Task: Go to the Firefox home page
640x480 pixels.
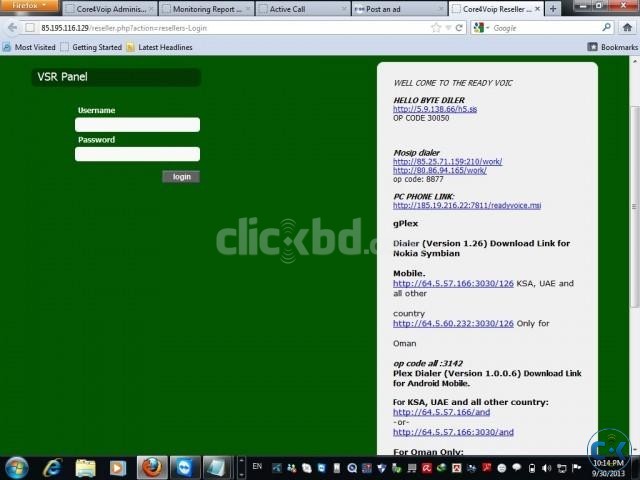Action: point(627,27)
